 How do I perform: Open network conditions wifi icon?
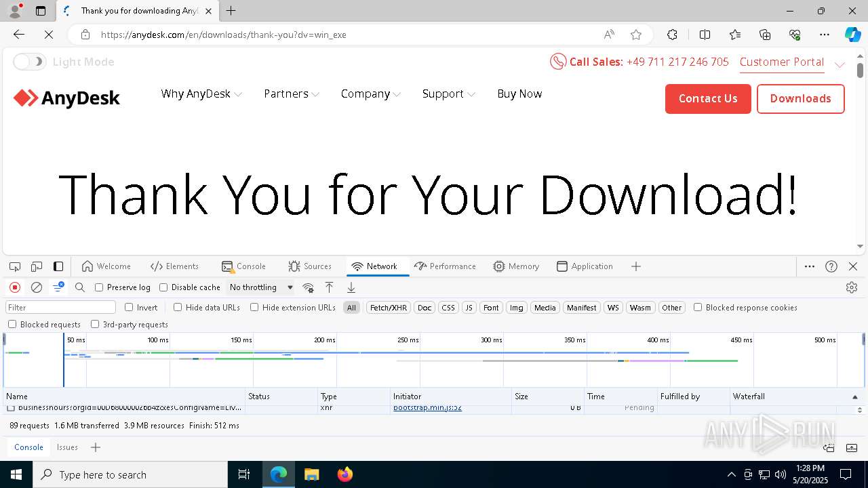point(308,287)
